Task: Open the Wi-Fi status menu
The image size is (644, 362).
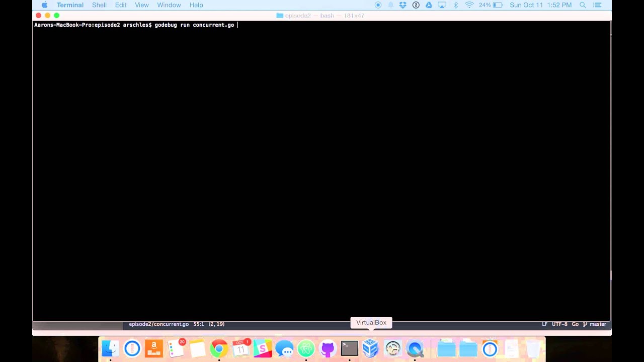Action: point(469,5)
